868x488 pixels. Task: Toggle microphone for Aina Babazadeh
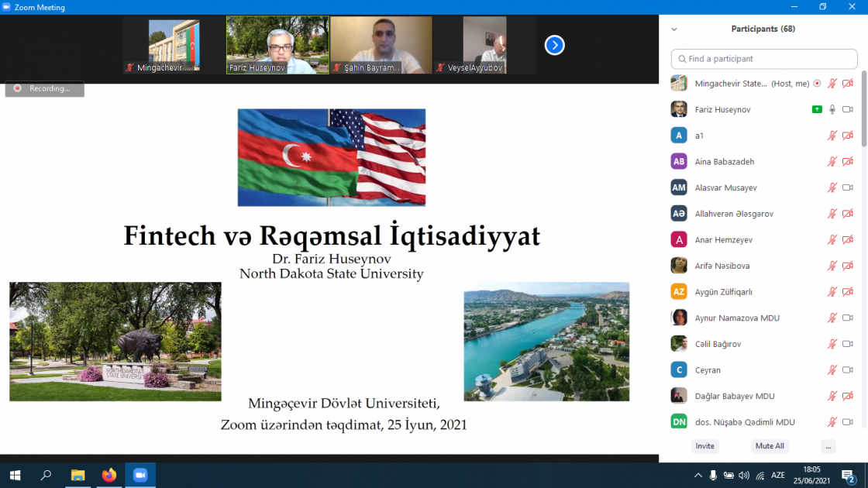832,162
